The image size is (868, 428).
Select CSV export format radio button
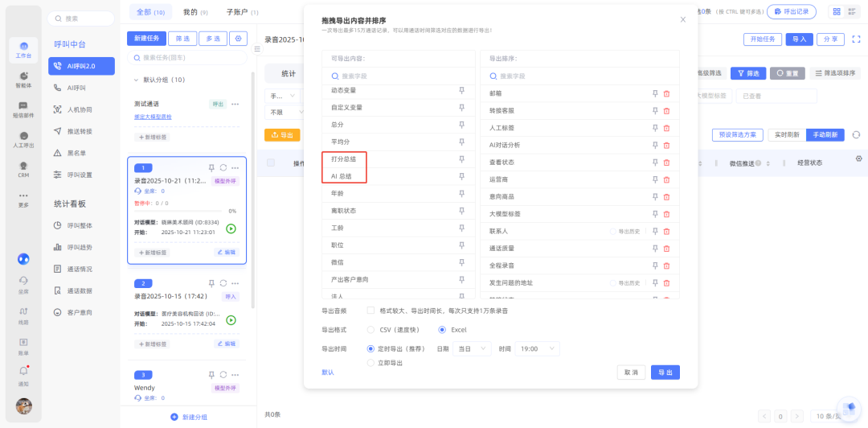point(371,329)
